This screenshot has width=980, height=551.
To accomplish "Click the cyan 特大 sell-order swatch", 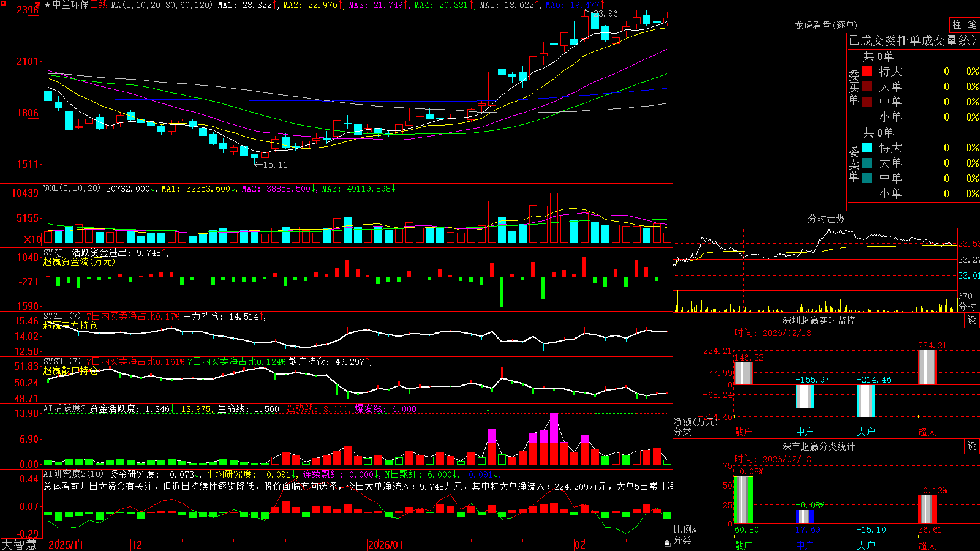I will (x=867, y=148).
